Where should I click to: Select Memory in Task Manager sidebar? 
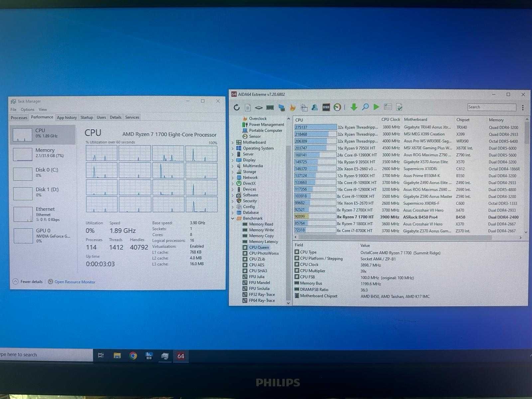point(43,153)
